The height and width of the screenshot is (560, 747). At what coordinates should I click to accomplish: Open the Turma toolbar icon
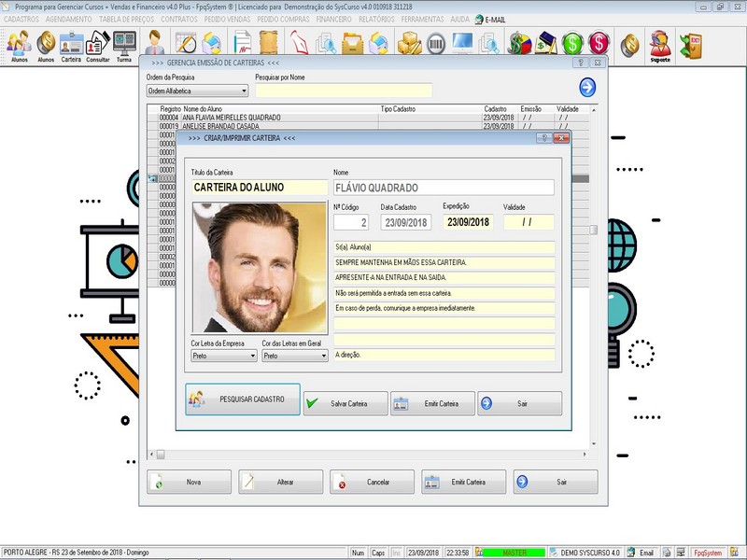[124, 45]
